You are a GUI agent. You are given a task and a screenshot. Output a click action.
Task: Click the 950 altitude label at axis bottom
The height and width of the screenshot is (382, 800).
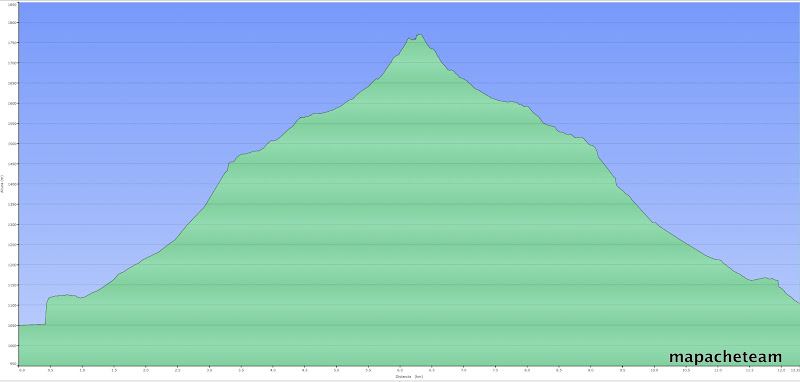click(12, 364)
